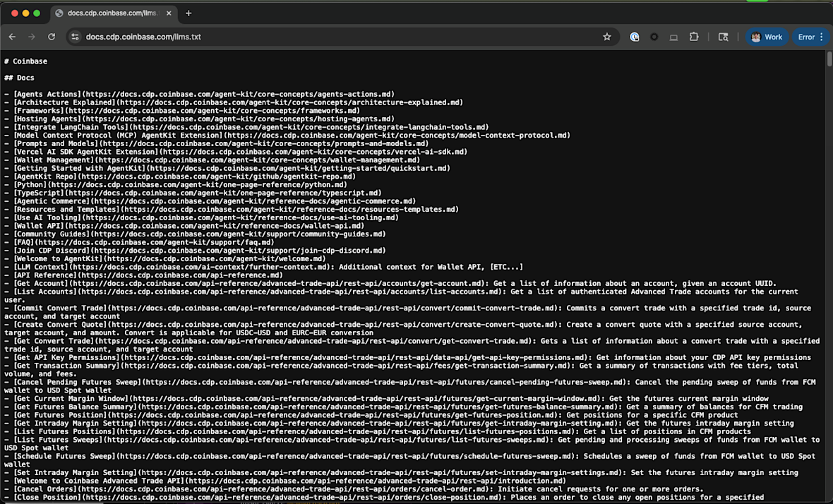The height and width of the screenshot is (504, 833).
Task: Close the docs.cdp.coinbase.com tab
Action: tap(169, 13)
